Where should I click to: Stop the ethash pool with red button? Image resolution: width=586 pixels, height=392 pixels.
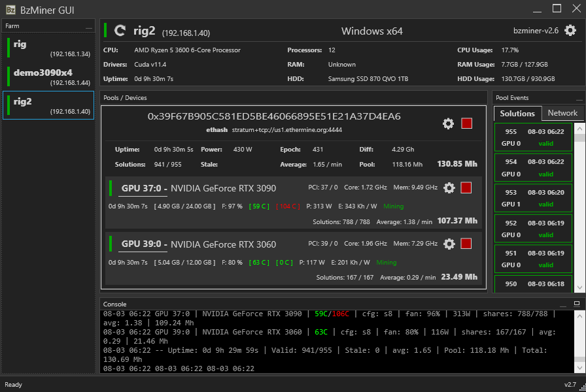pyautogui.click(x=466, y=123)
